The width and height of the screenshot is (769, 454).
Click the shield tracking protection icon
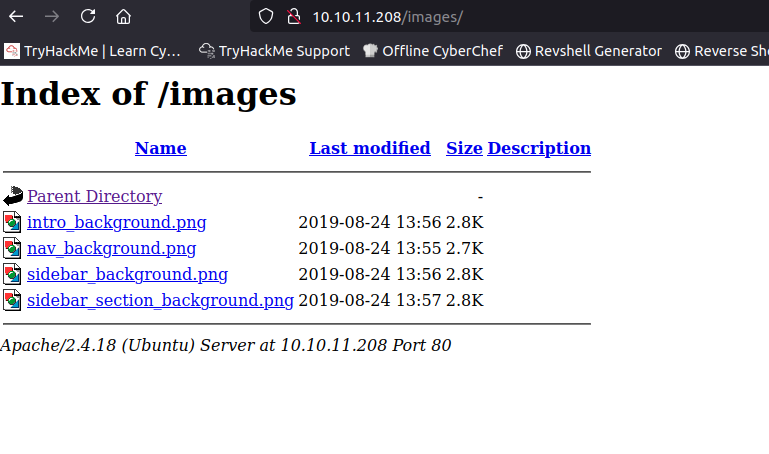pos(265,16)
